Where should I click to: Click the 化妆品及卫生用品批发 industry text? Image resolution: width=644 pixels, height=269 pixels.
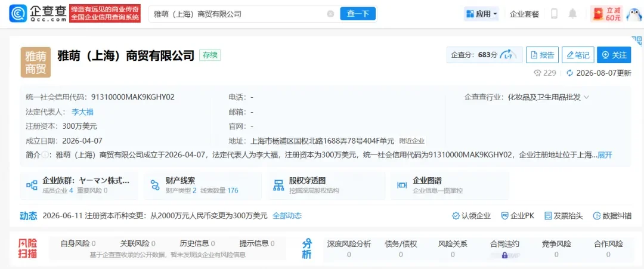coord(544,97)
